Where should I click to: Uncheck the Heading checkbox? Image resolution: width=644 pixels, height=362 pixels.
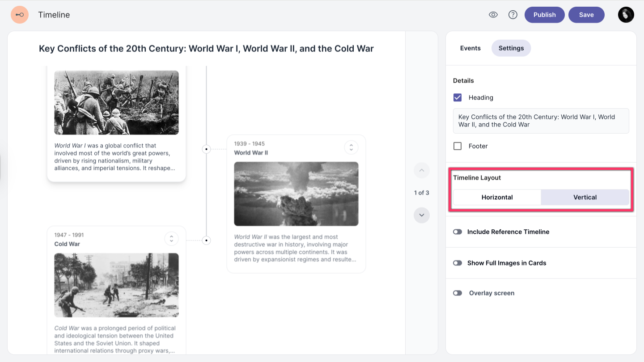point(458,97)
